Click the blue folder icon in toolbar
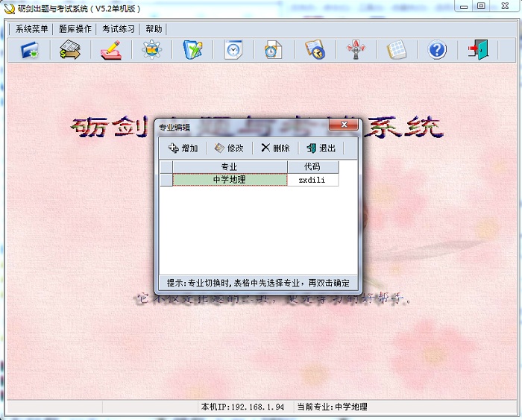The image size is (522, 420). pyautogui.click(x=30, y=50)
